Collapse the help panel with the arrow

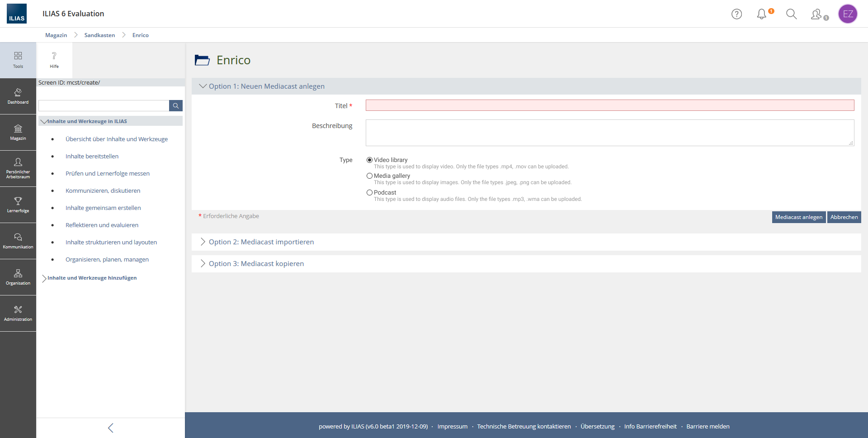(x=111, y=428)
